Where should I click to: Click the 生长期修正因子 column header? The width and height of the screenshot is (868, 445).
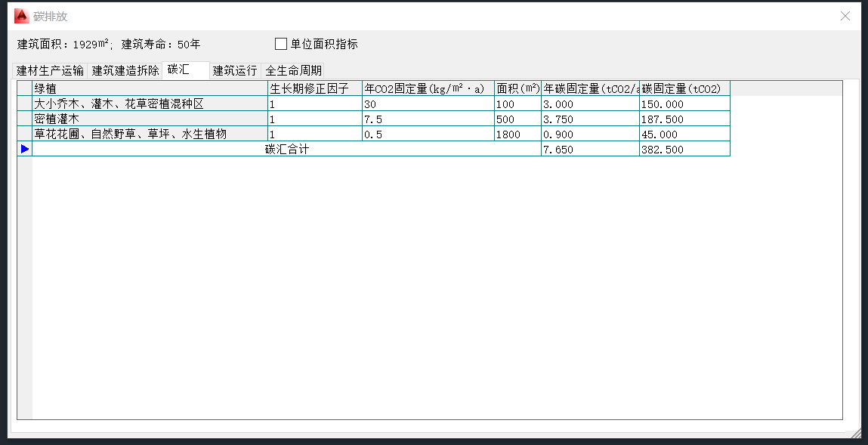tap(314, 89)
